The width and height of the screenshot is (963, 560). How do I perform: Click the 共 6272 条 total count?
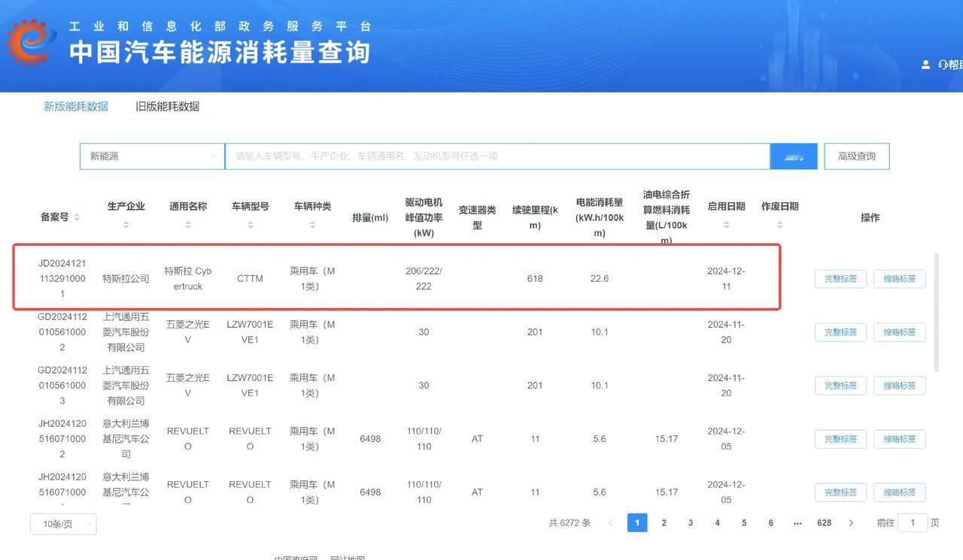pyautogui.click(x=570, y=523)
